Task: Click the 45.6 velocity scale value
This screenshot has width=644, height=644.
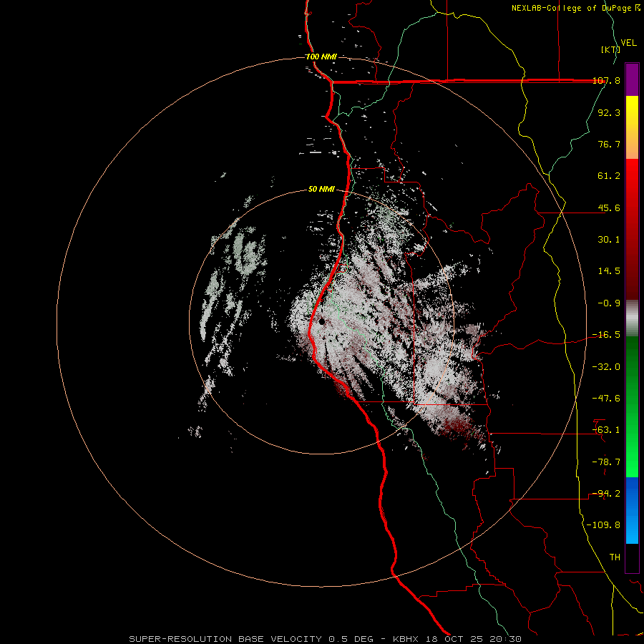Action: [x=609, y=208]
